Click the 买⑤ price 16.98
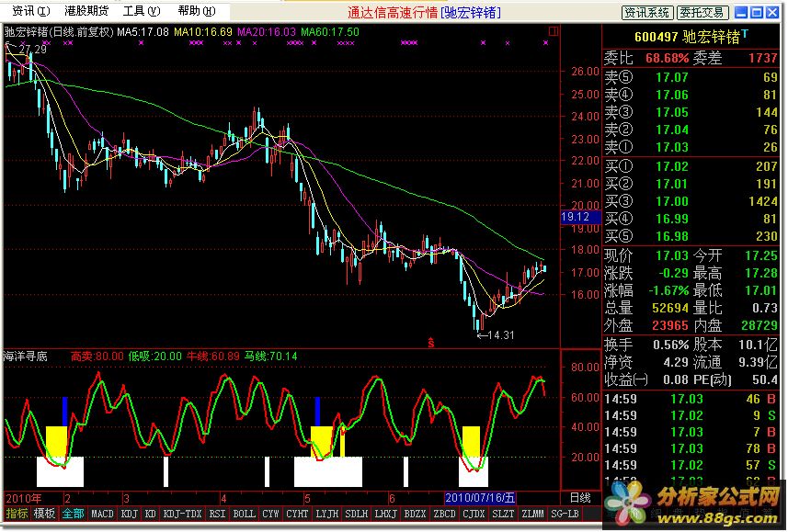 pos(671,236)
